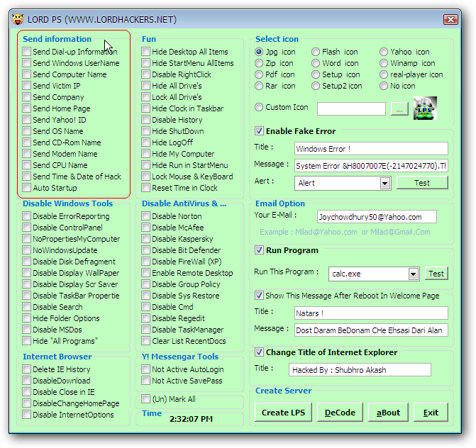Click the Test button beside Alert dropdown
Image resolution: width=476 pixels, height=448 pixels.
421,183
